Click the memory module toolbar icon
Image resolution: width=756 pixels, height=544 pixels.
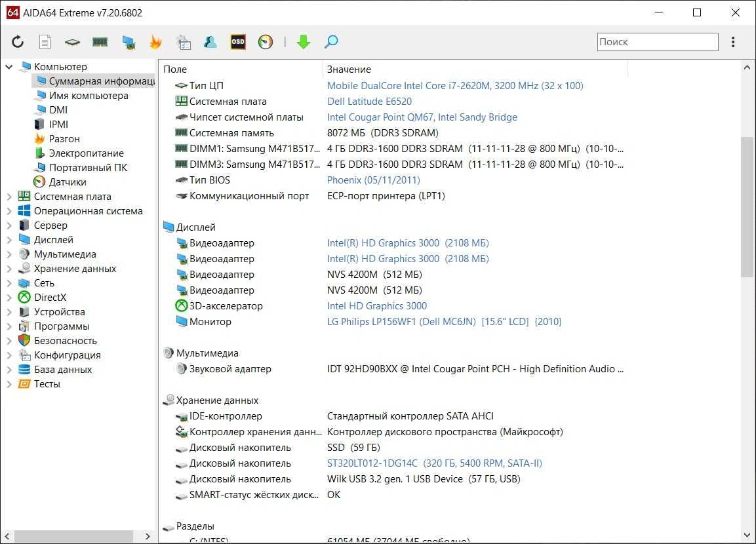pos(100,43)
